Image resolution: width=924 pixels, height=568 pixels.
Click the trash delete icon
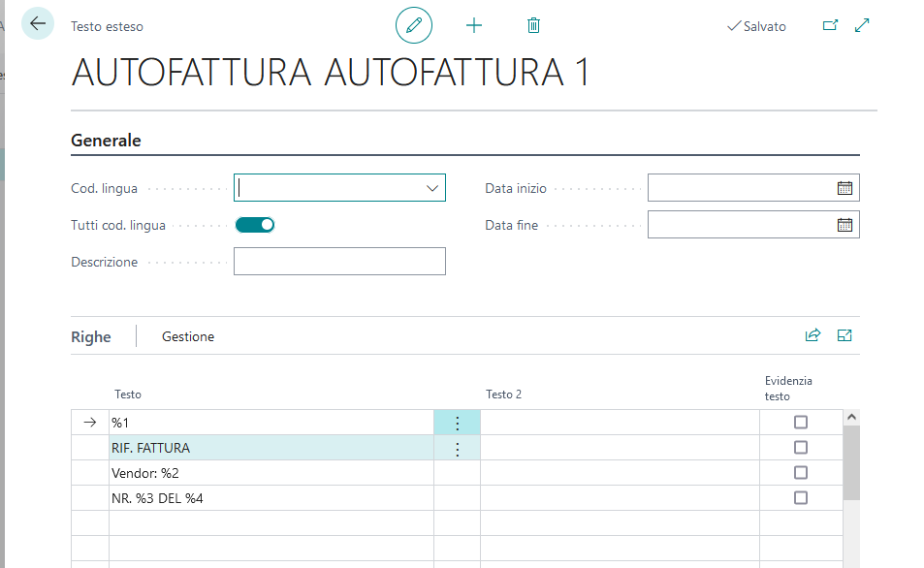point(533,25)
